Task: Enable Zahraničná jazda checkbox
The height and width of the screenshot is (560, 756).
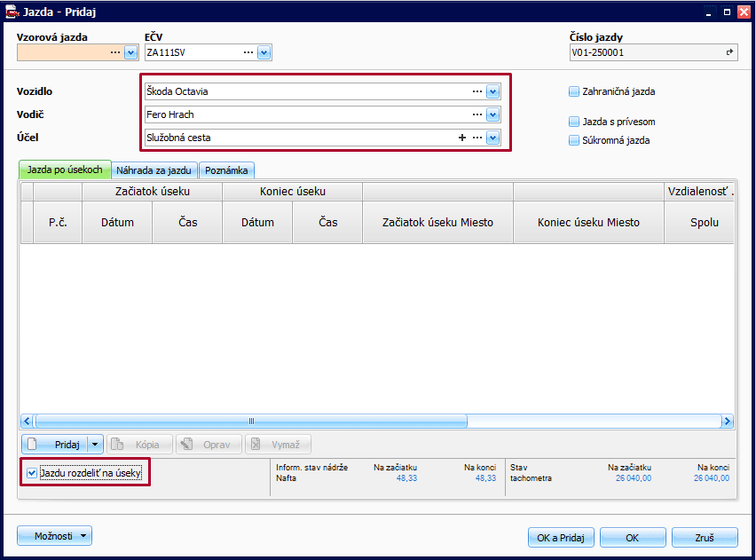Action: coord(574,91)
